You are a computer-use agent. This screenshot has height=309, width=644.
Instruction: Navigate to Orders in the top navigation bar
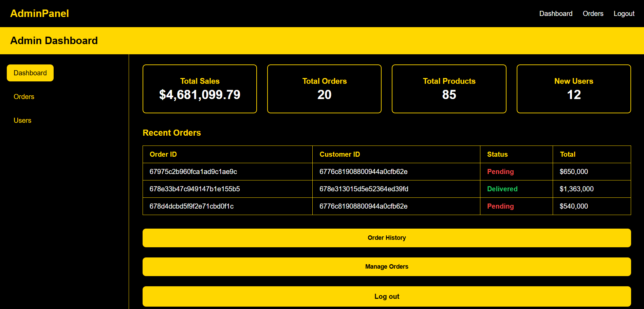[x=593, y=14]
